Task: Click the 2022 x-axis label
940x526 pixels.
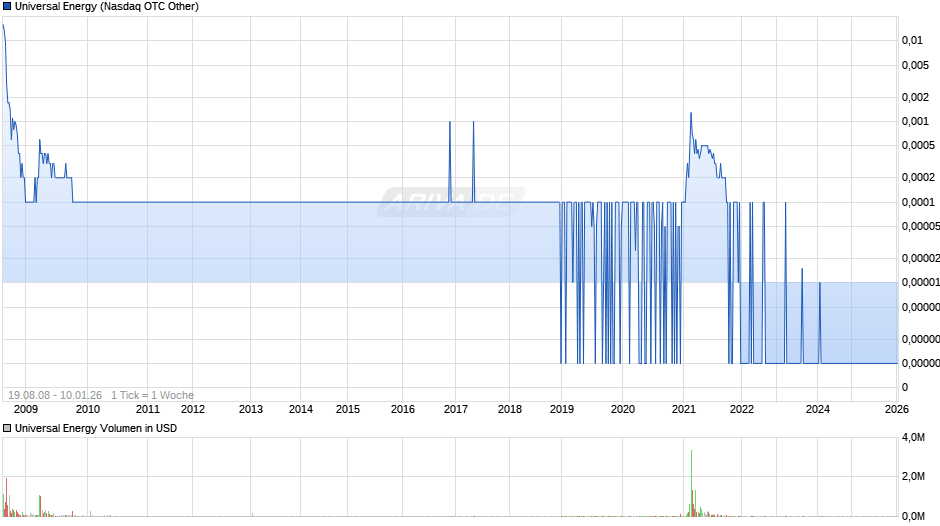Action: pos(742,409)
